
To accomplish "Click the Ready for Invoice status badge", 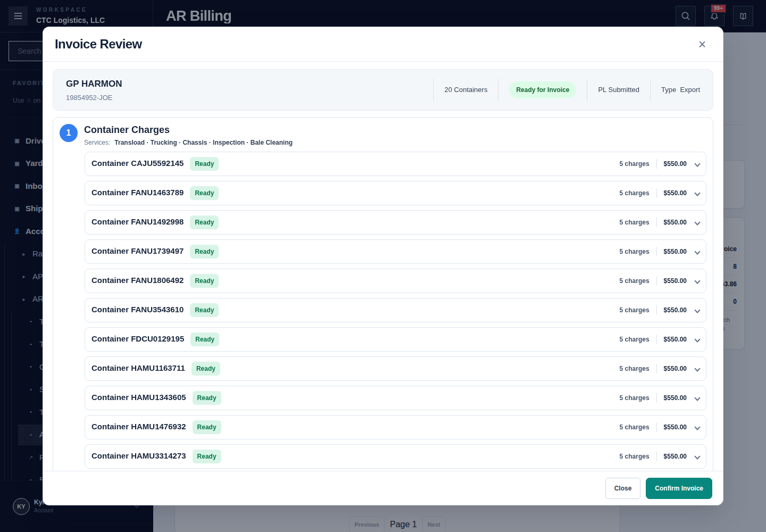I will [x=543, y=90].
